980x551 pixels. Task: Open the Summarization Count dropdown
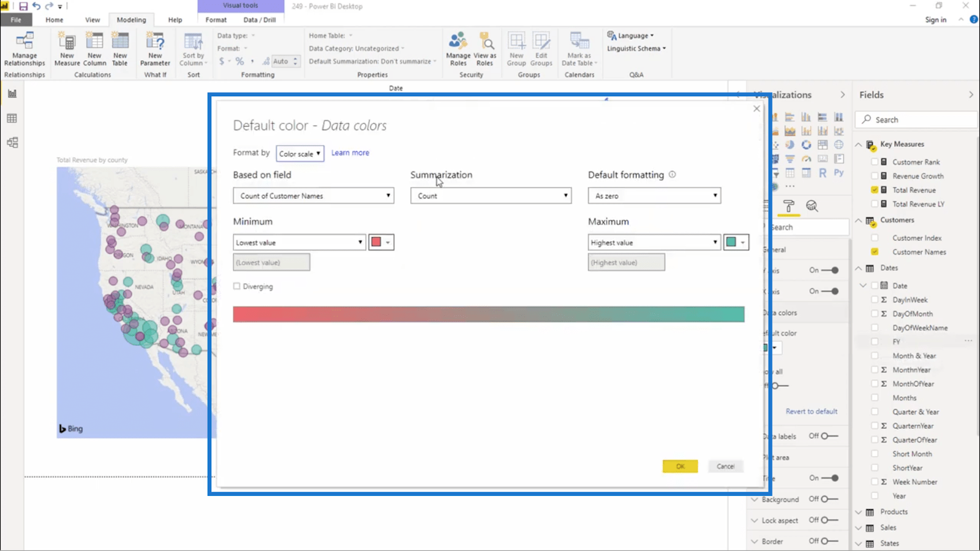(x=491, y=195)
